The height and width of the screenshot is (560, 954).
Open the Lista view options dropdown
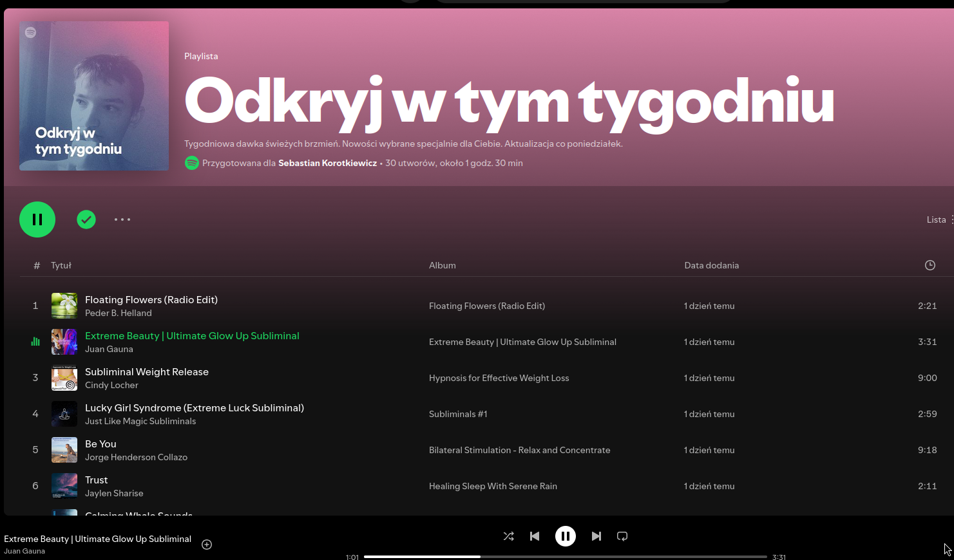939,219
